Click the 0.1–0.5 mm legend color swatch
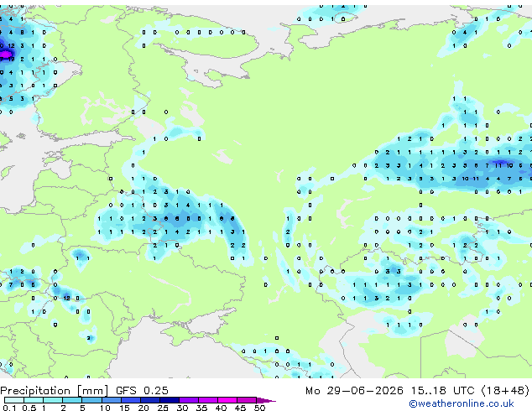This screenshot has height=411, width=532. tap(14, 400)
